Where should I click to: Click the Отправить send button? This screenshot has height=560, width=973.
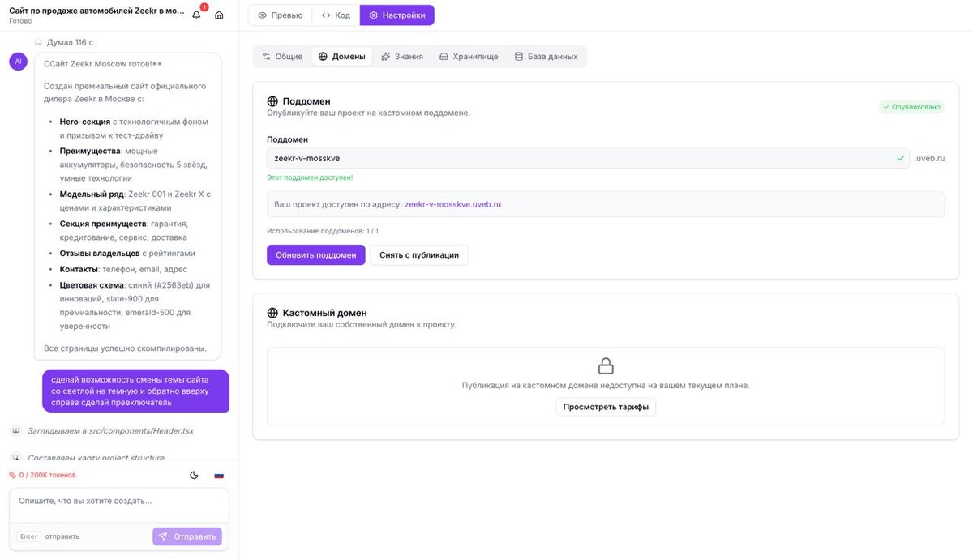[187, 536]
